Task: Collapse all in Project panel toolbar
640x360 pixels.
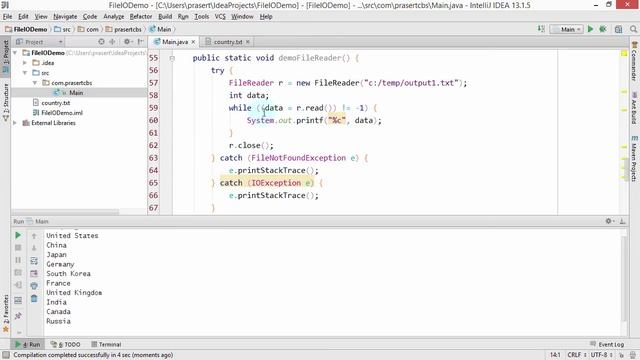Action: coord(112,42)
